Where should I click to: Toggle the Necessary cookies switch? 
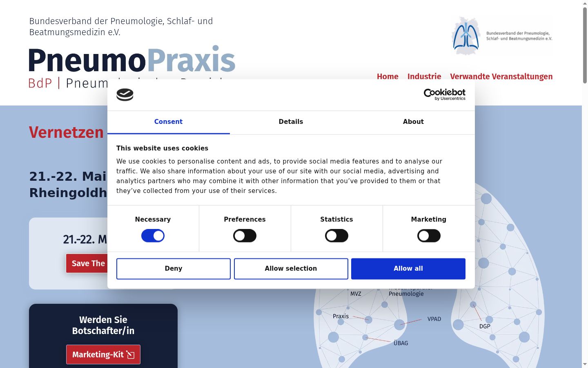pyautogui.click(x=153, y=236)
